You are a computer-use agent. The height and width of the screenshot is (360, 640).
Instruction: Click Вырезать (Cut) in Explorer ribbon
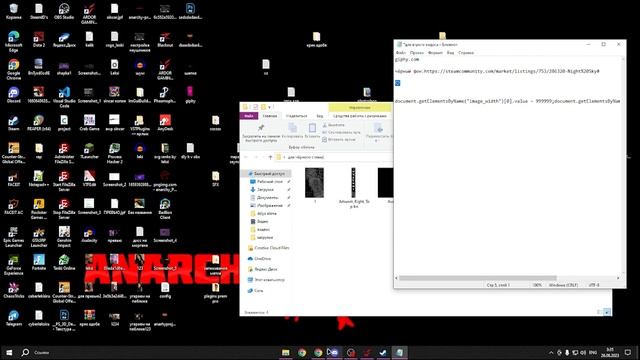(334, 125)
